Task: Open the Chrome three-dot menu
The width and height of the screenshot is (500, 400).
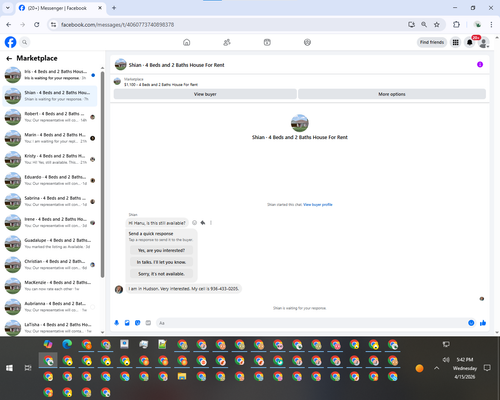Action: coord(491,25)
